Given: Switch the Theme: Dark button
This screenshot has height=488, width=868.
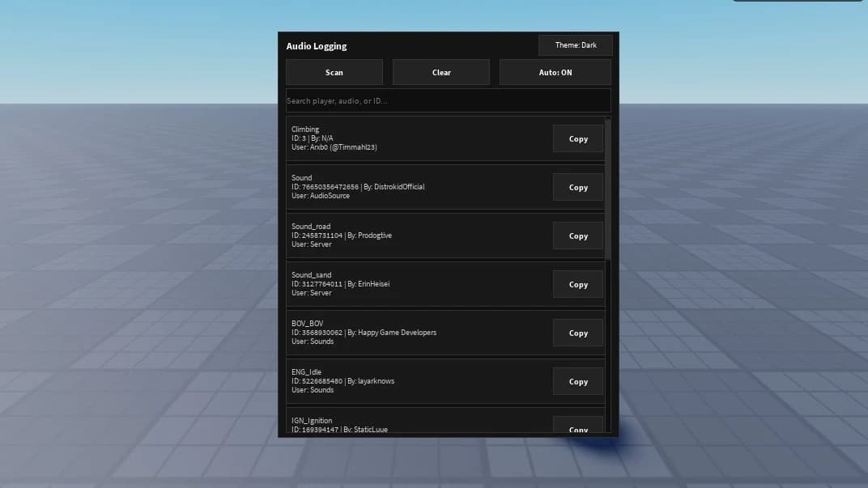Looking at the screenshot, I should pos(576,45).
